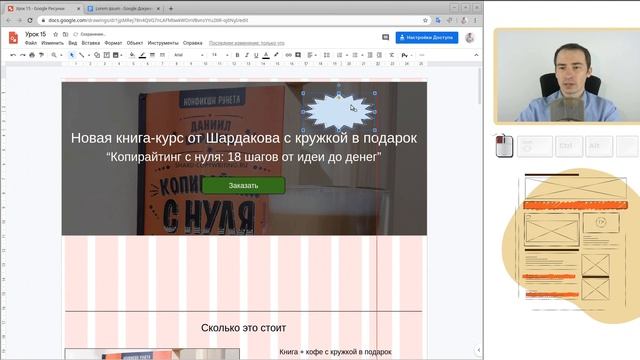
Task: Expand the Numbered list dropdown arrow
Action: tap(347, 55)
